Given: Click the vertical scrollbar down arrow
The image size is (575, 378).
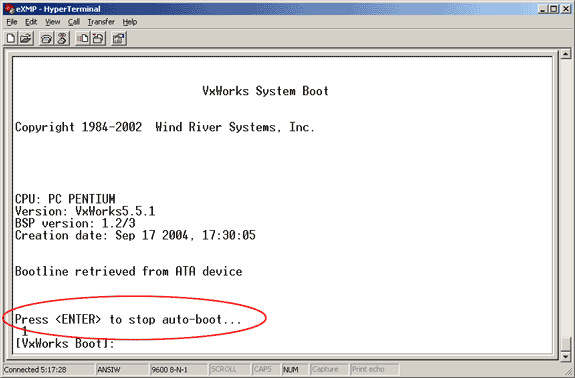Looking at the screenshot, I should (x=565, y=356).
